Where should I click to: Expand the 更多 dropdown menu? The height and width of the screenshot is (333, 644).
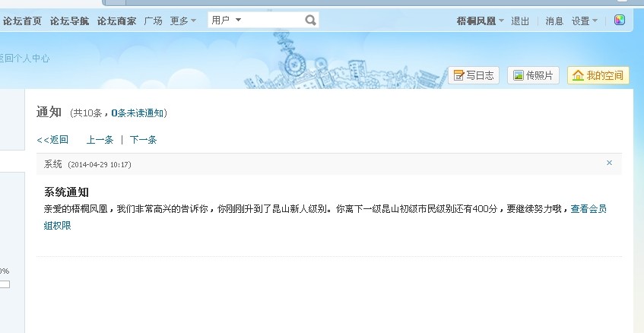[x=183, y=21]
